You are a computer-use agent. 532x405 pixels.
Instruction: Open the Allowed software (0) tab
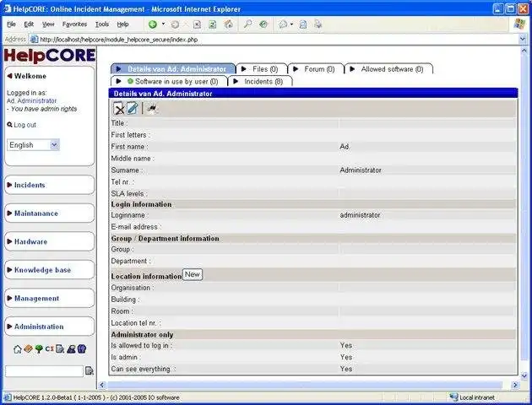tap(388, 69)
